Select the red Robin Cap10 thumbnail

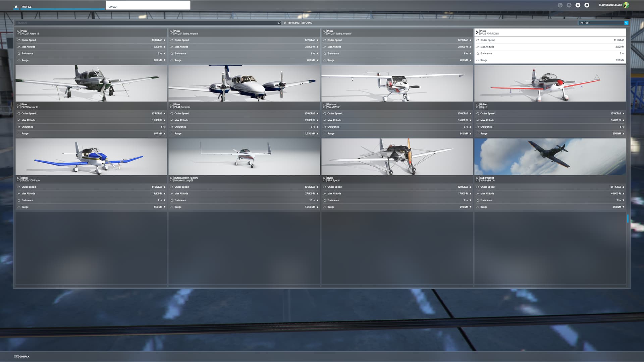[x=550, y=83]
